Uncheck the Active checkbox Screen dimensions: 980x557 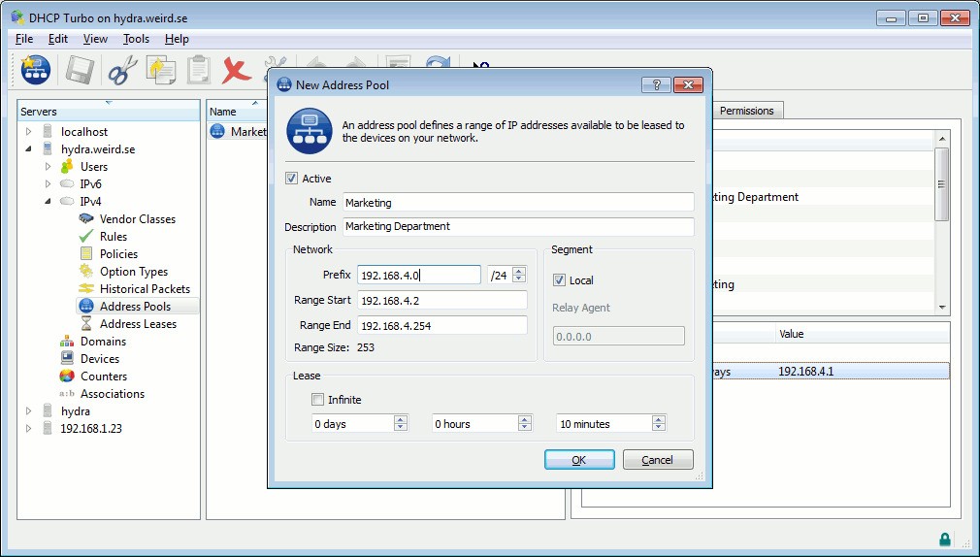point(291,179)
